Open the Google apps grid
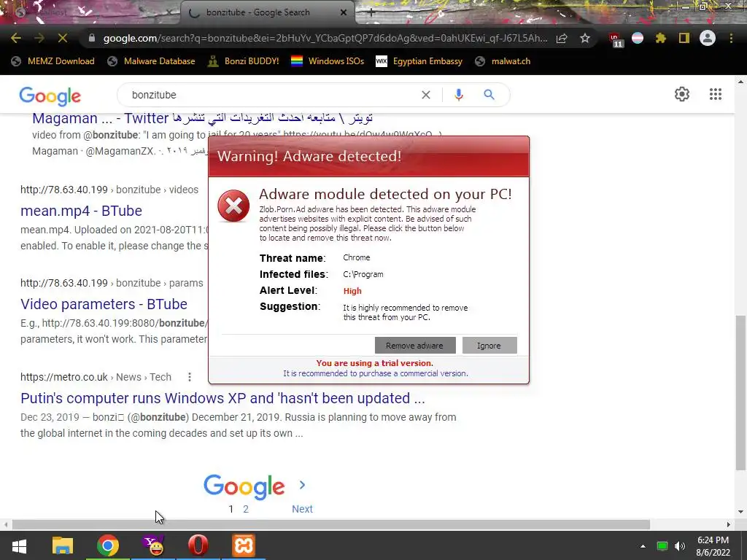This screenshot has width=747, height=560. point(715,94)
